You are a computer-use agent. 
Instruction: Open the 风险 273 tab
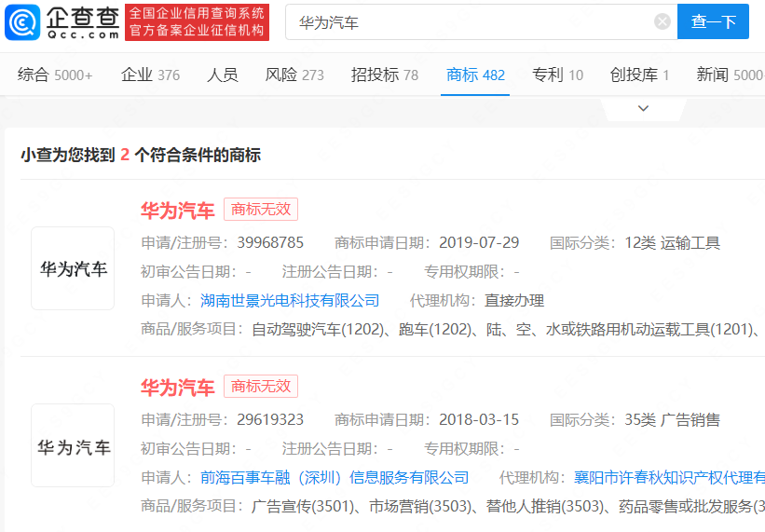click(x=294, y=75)
